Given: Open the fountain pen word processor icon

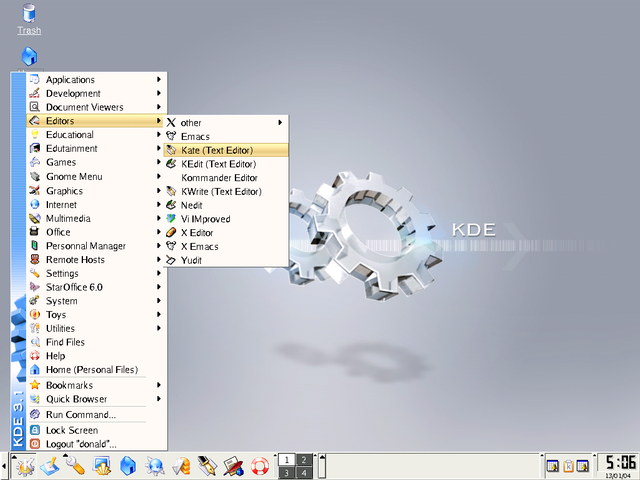Looking at the screenshot, I should (207, 465).
